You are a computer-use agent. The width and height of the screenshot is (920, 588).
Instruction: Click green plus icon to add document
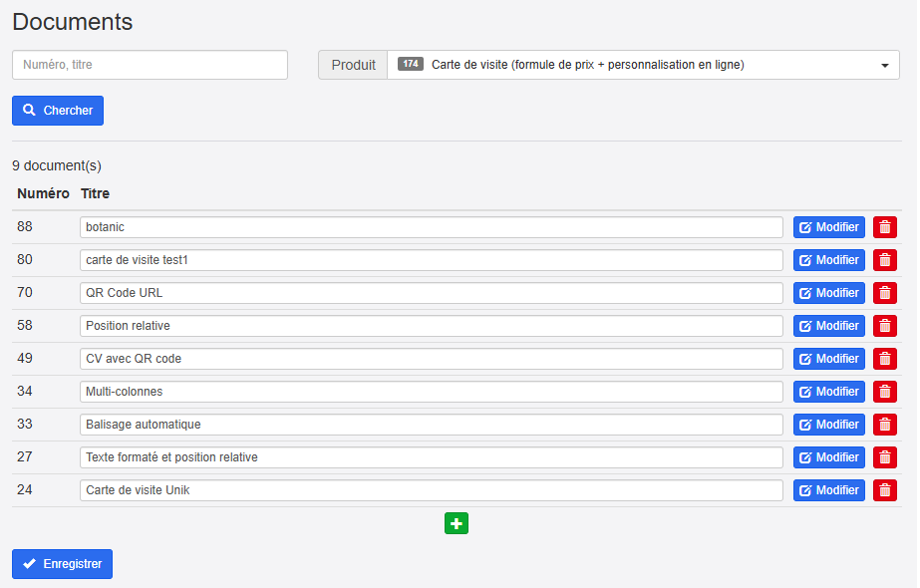coord(456,523)
